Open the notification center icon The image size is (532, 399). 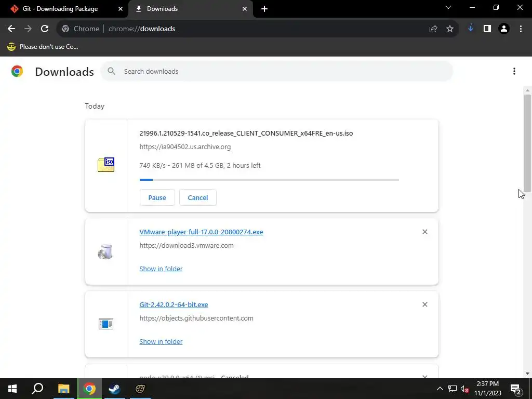pyautogui.click(x=515, y=389)
